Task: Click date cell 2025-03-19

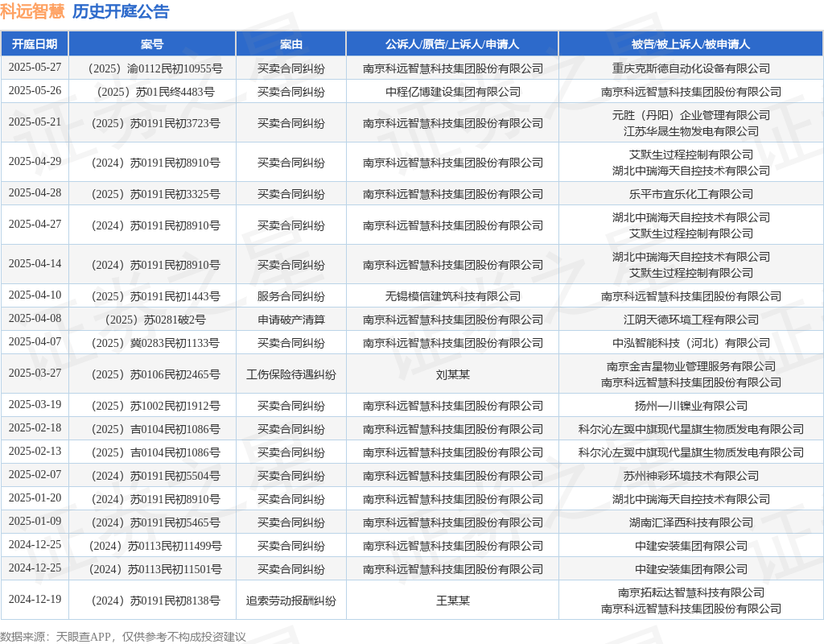Action: click(x=35, y=405)
